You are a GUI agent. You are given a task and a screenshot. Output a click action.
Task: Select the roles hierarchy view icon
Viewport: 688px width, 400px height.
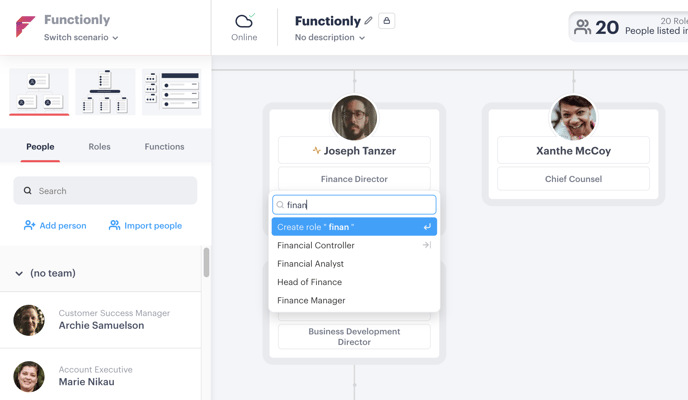[105, 92]
